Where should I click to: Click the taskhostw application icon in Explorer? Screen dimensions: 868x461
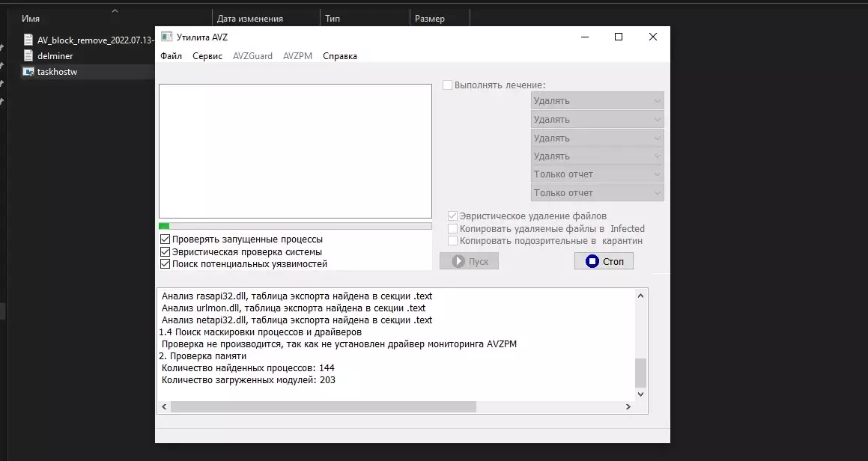28,71
